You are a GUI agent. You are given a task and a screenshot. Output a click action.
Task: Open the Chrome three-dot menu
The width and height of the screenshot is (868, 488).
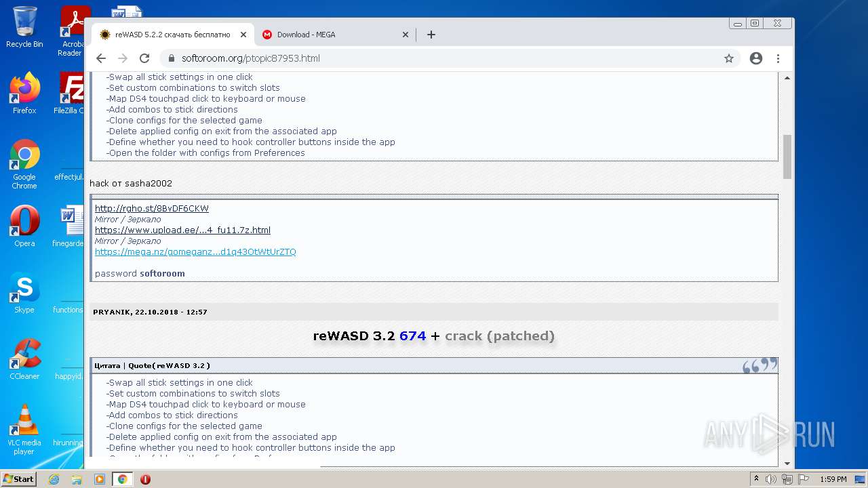pos(778,58)
